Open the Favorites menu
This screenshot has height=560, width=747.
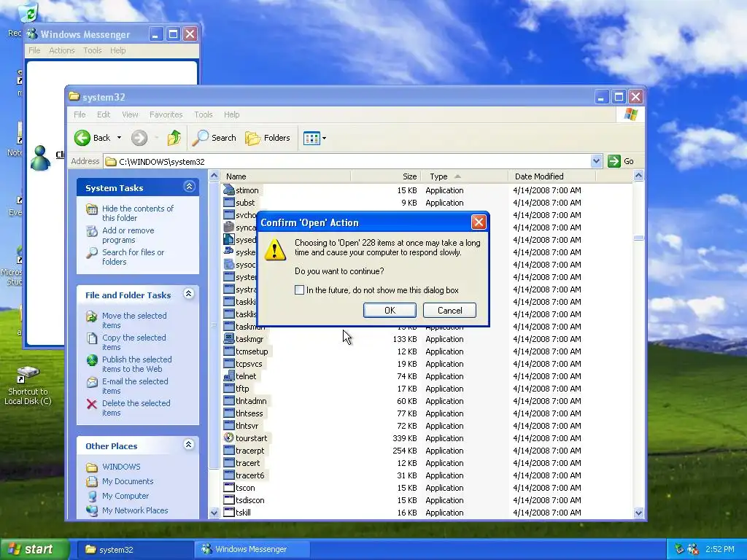(x=166, y=114)
